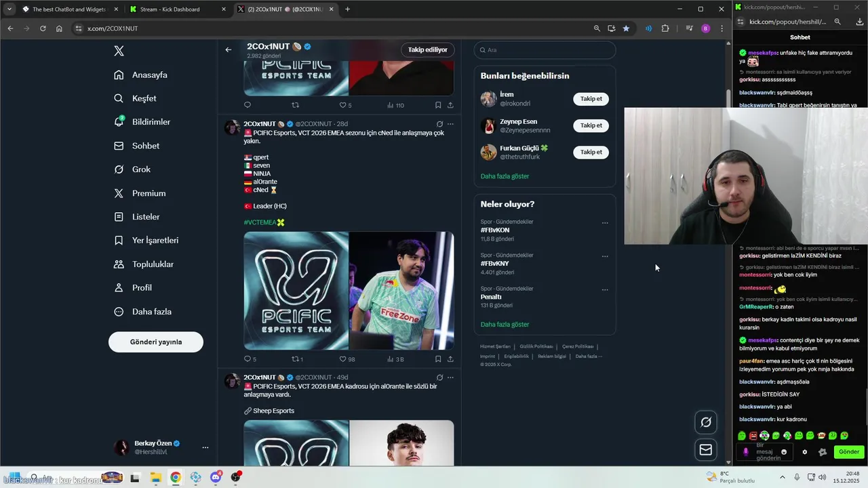Open Topluluklar communities
Screen dimensions: 868x488
pos(144,264)
